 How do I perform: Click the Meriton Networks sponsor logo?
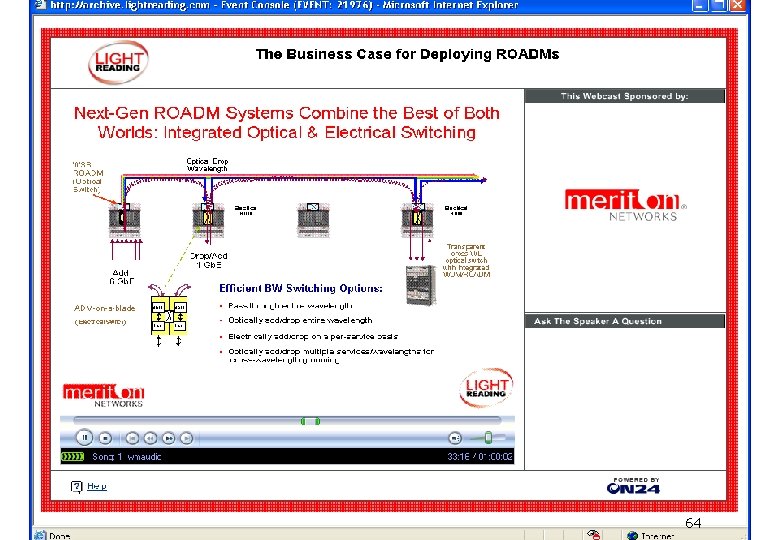coord(625,205)
